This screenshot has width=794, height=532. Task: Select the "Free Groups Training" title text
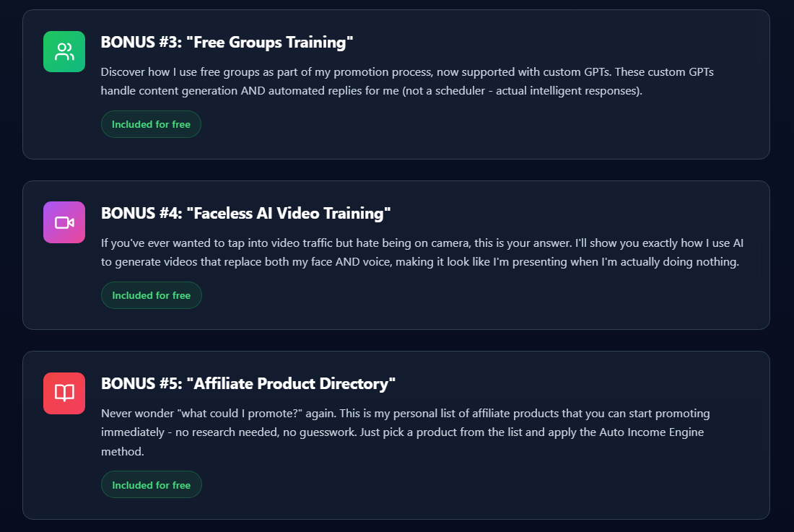click(269, 43)
